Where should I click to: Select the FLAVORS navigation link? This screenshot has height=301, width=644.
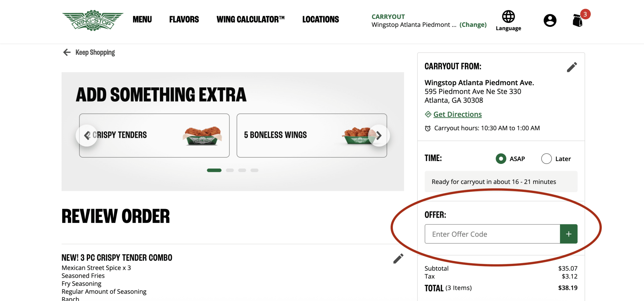(x=184, y=19)
